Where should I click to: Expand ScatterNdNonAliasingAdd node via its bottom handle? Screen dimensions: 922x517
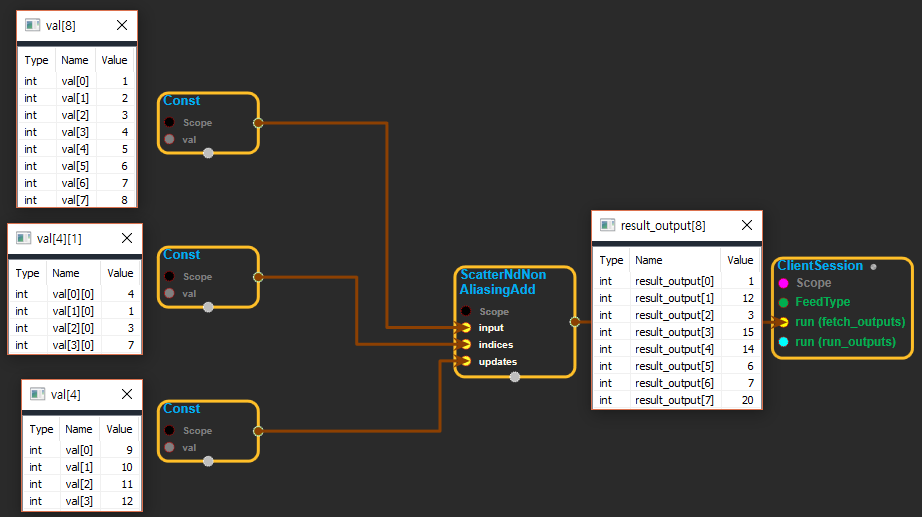pyautogui.click(x=515, y=377)
